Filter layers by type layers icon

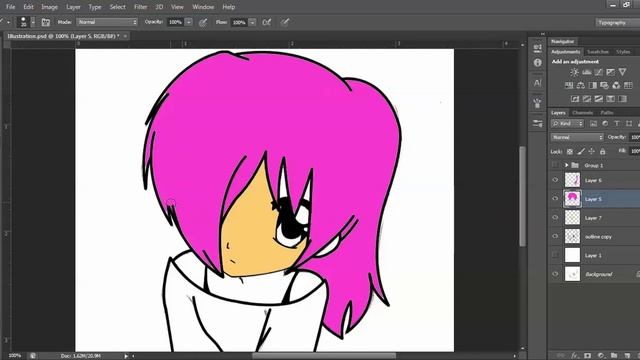click(x=617, y=124)
